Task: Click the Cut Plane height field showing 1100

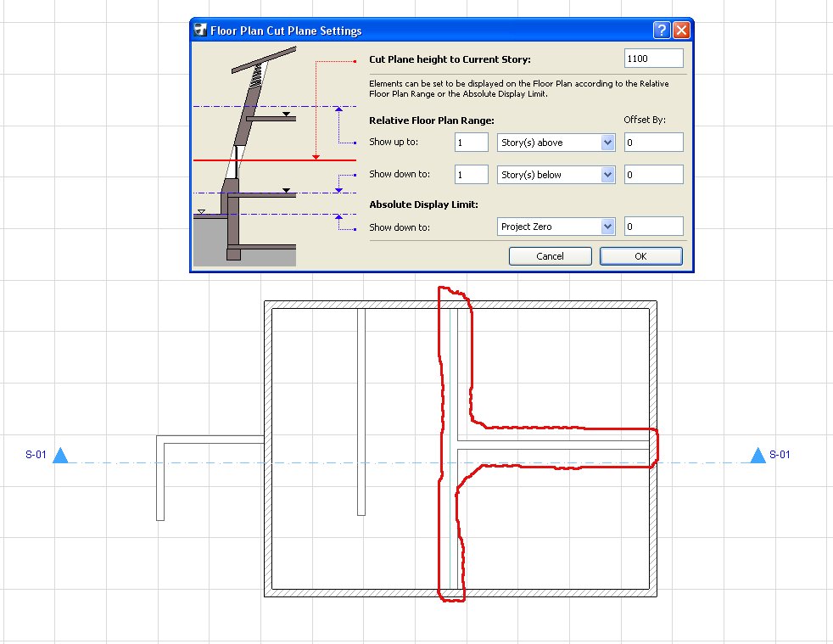Action: tap(652, 58)
